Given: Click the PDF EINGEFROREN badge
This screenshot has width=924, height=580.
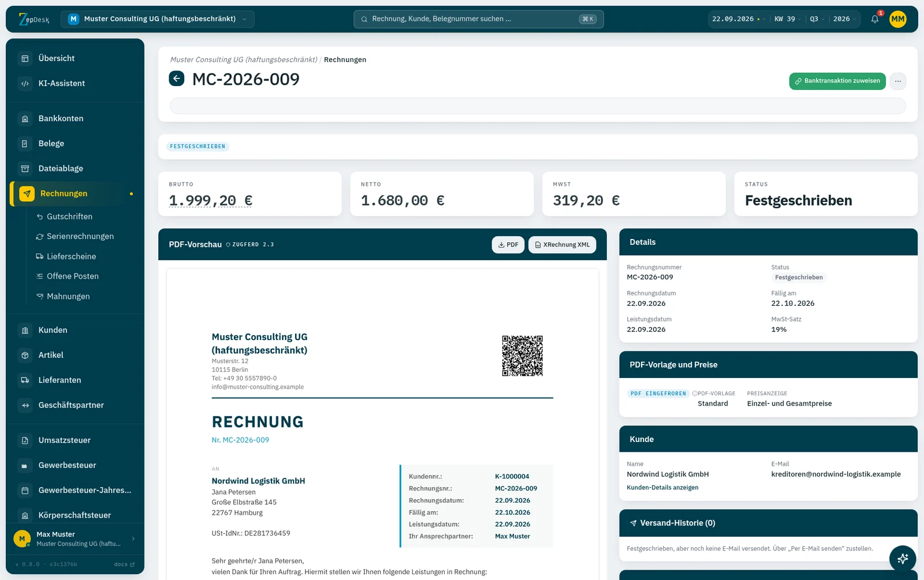Looking at the screenshot, I should coord(658,394).
